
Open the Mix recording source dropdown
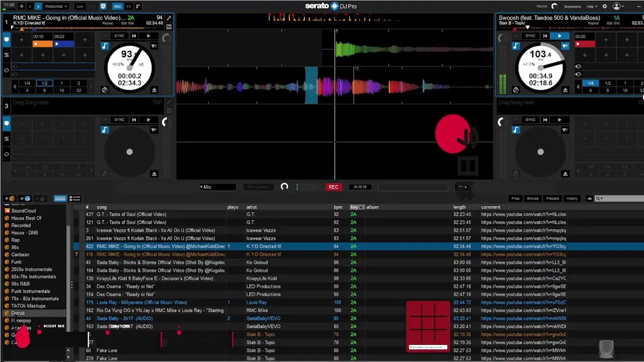[x=217, y=187]
